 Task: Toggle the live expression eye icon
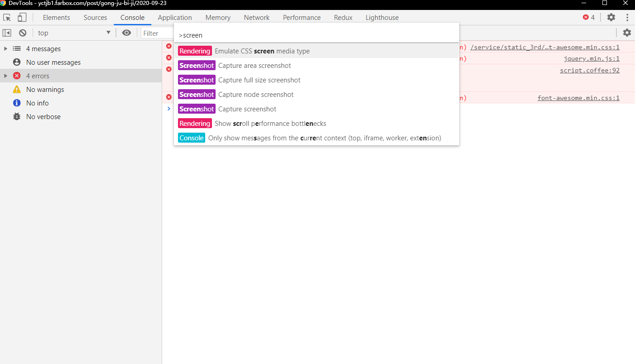(x=127, y=33)
